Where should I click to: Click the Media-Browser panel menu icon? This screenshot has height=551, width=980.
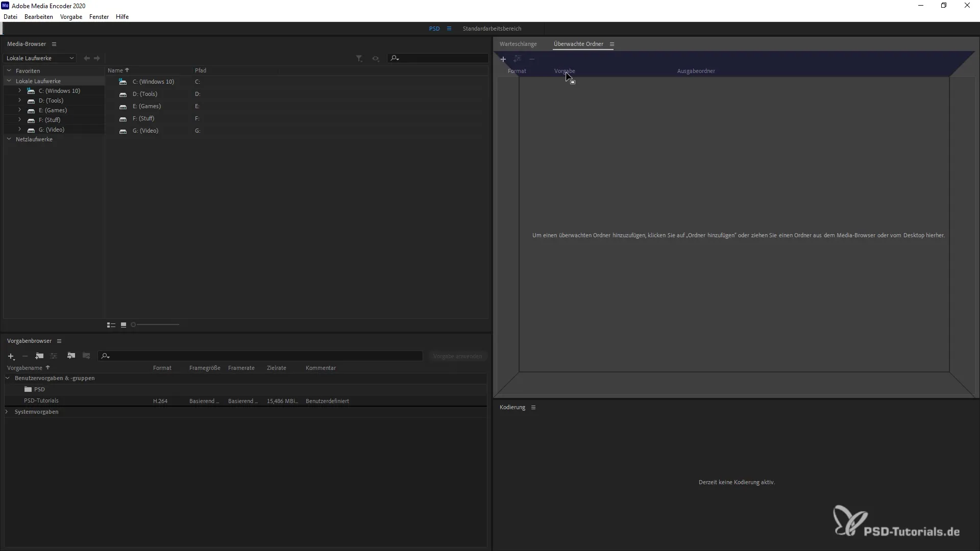tap(54, 44)
